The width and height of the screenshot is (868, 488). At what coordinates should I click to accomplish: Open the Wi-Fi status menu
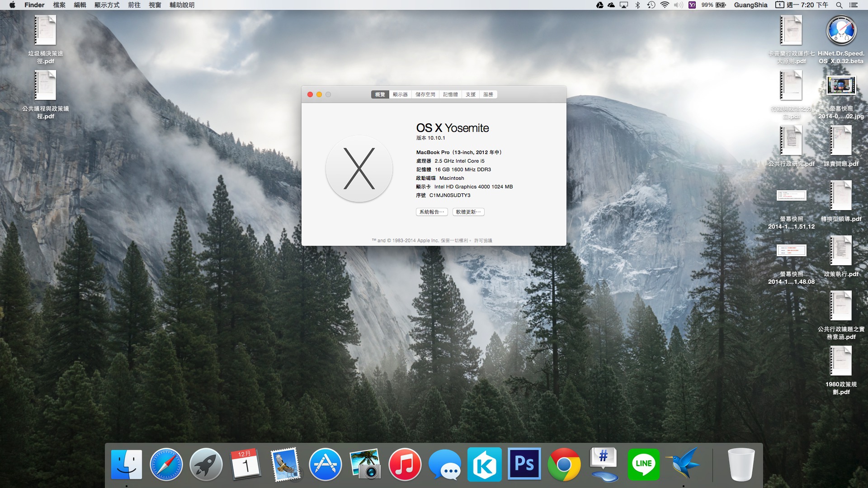pyautogui.click(x=665, y=5)
